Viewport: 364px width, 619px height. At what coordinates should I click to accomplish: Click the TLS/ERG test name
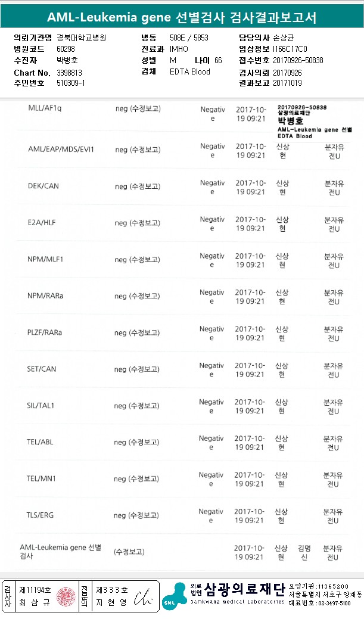[x=41, y=515]
